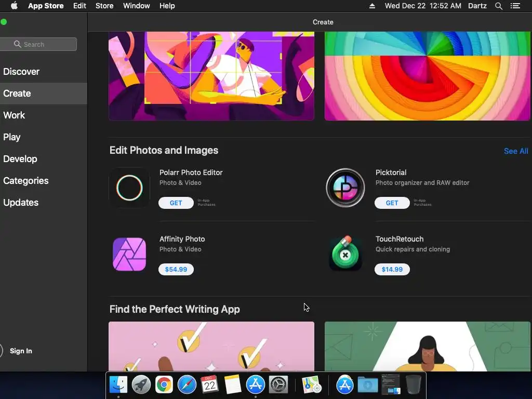The image size is (532, 399).
Task: Click the Apple logo menu
Action: point(14,6)
